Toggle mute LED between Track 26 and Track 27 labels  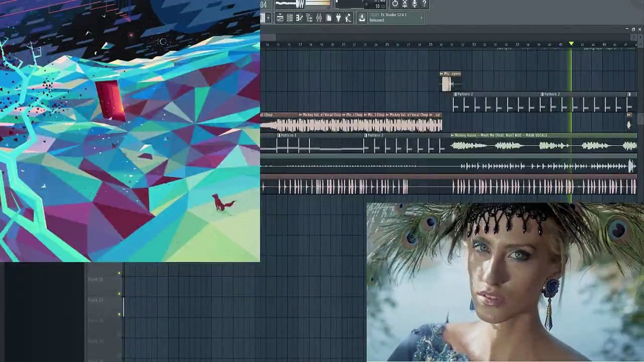[x=119, y=294]
